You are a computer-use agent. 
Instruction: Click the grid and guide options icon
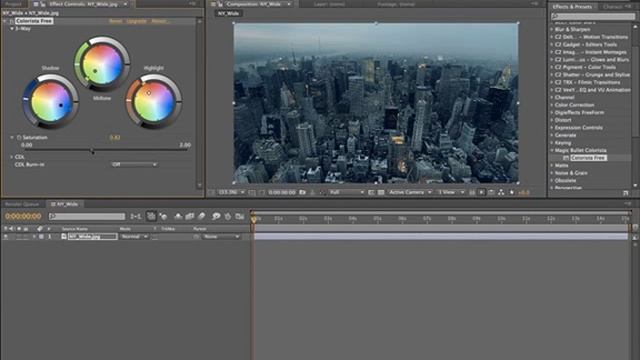click(252, 192)
